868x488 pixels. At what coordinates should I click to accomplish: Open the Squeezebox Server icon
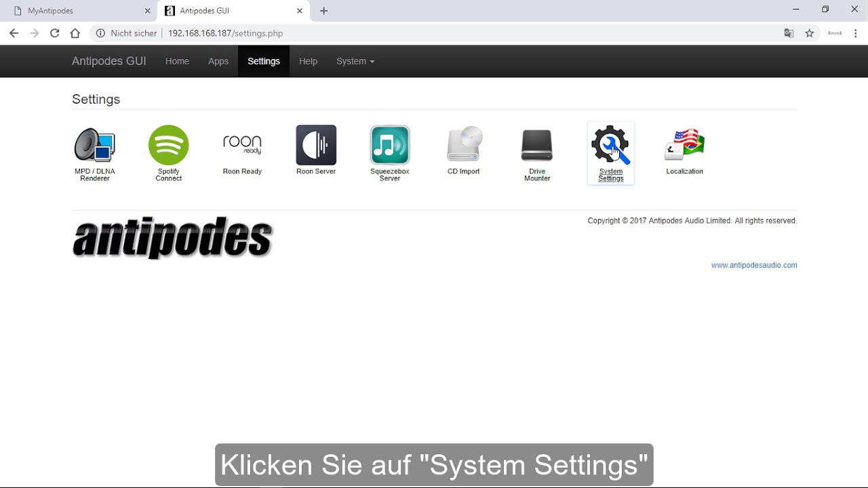[x=390, y=145]
